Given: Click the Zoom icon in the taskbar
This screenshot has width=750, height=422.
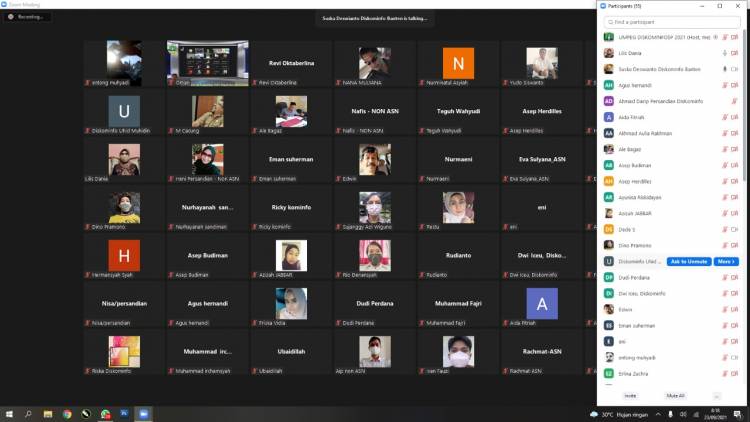Looking at the screenshot, I should tap(143, 413).
